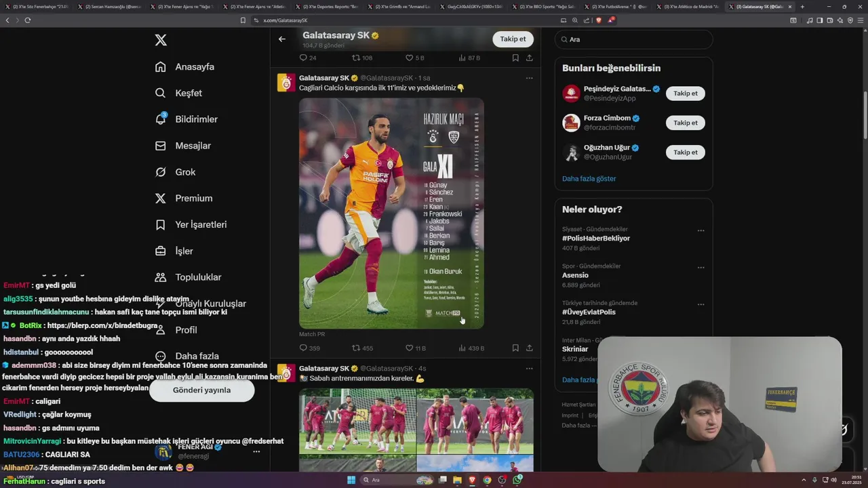
Task: Bookmark the top tweet
Action: click(x=515, y=58)
